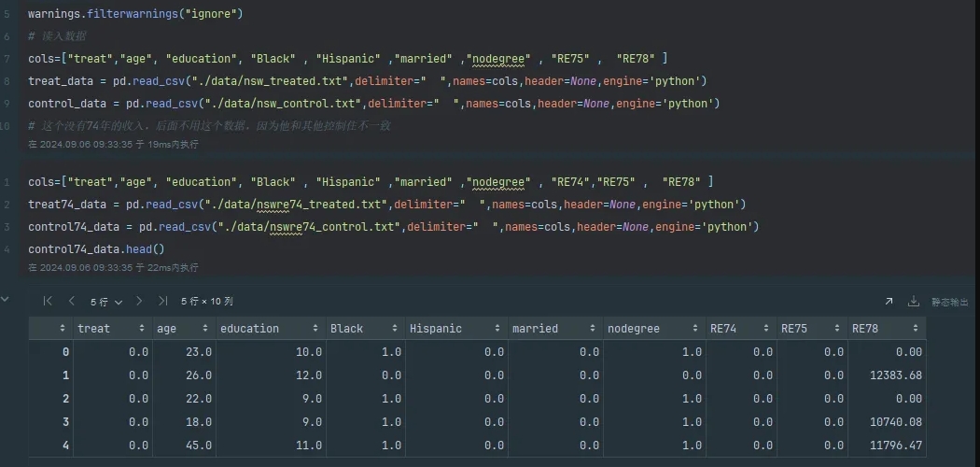Screen dimensions: 980x467
Task: Open the '5 行' page size dropdown
Action: tap(105, 302)
